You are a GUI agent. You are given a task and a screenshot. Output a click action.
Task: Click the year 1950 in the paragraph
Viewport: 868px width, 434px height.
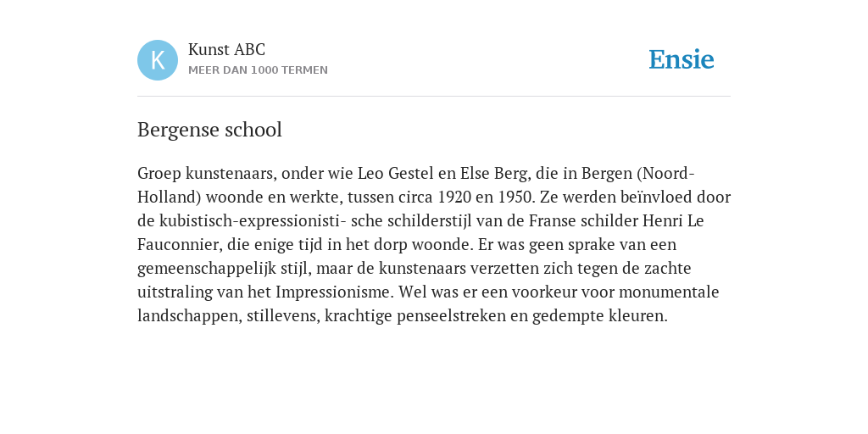(515, 197)
